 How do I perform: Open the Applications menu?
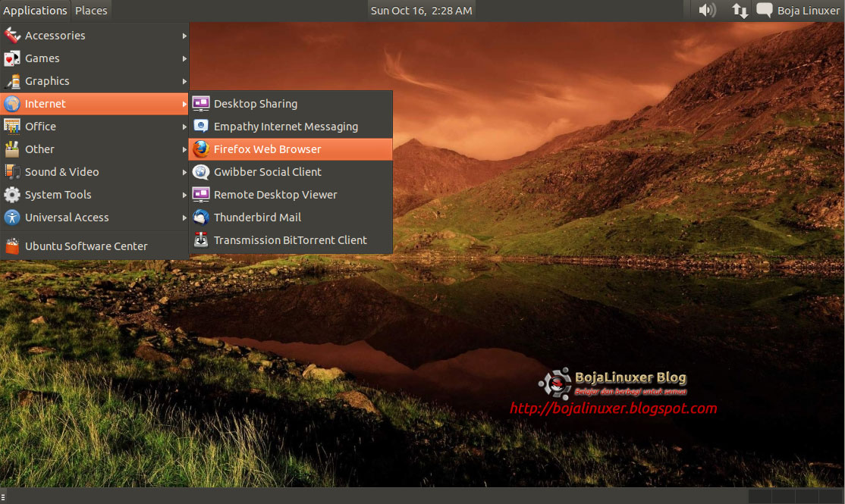[35, 11]
